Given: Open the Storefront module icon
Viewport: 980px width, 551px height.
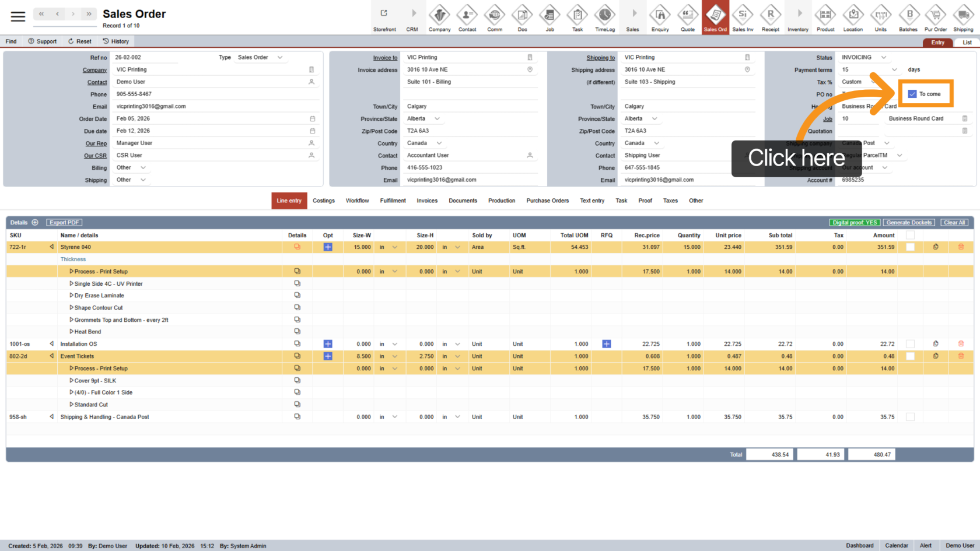Looking at the screenshot, I should 384,17.
